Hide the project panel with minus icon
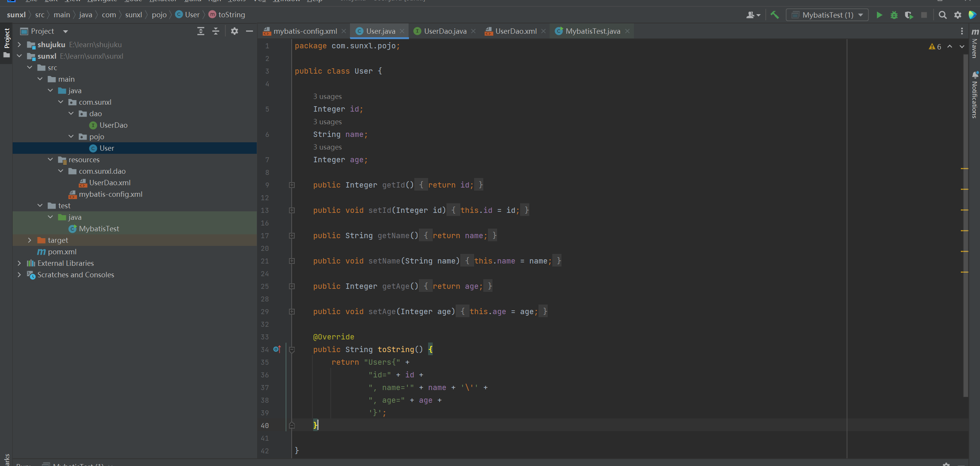Screen dimensions: 980x466 click(249, 31)
